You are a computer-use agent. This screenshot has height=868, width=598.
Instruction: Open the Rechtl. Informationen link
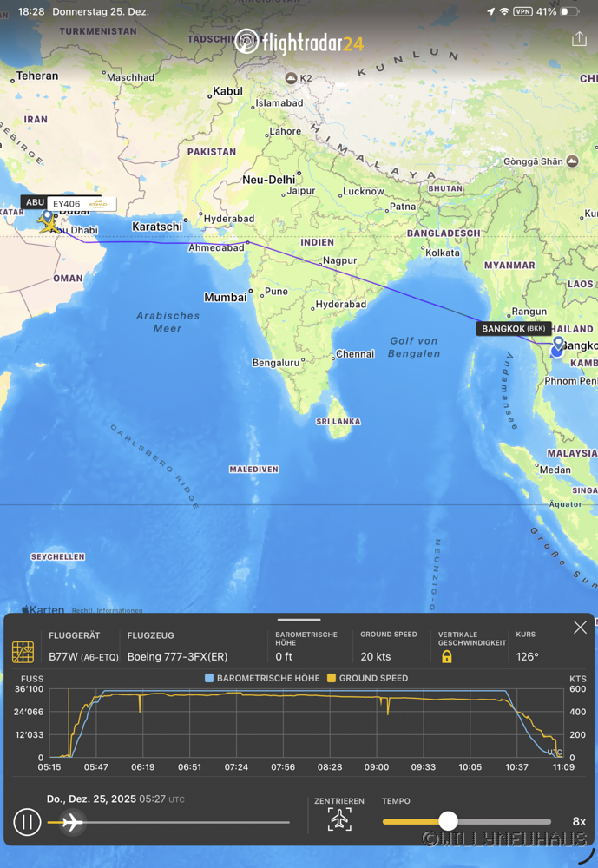[x=107, y=610]
